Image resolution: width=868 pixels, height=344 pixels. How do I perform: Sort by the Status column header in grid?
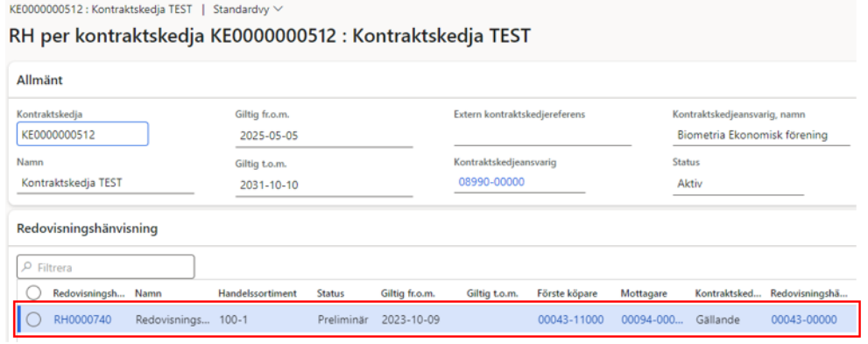point(330,293)
